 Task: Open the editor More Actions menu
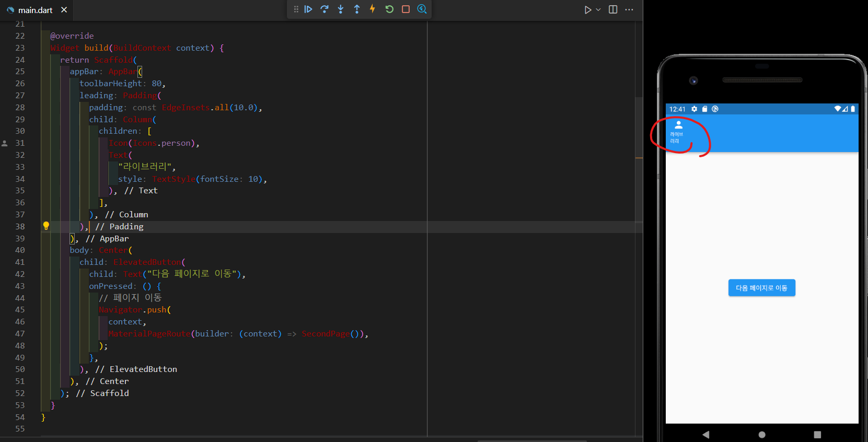(x=629, y=10)
